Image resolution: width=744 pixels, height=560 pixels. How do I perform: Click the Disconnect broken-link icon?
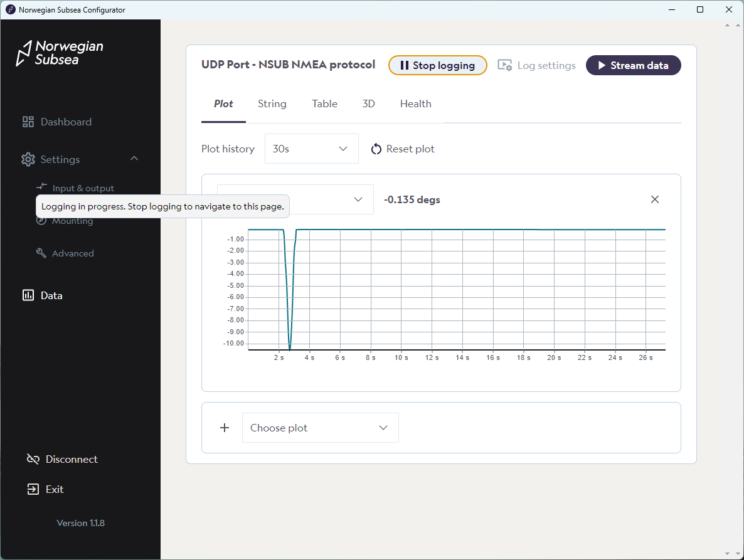[x=33, y=459]
